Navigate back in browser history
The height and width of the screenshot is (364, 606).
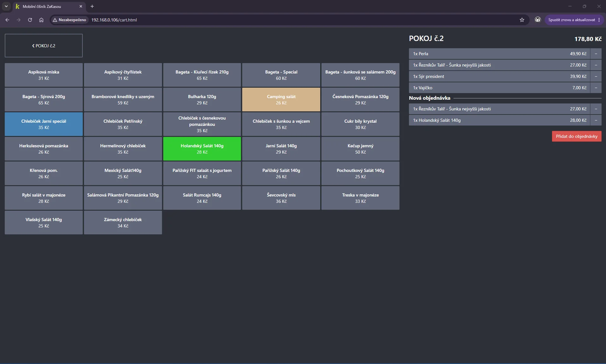[x=7, y=20]
